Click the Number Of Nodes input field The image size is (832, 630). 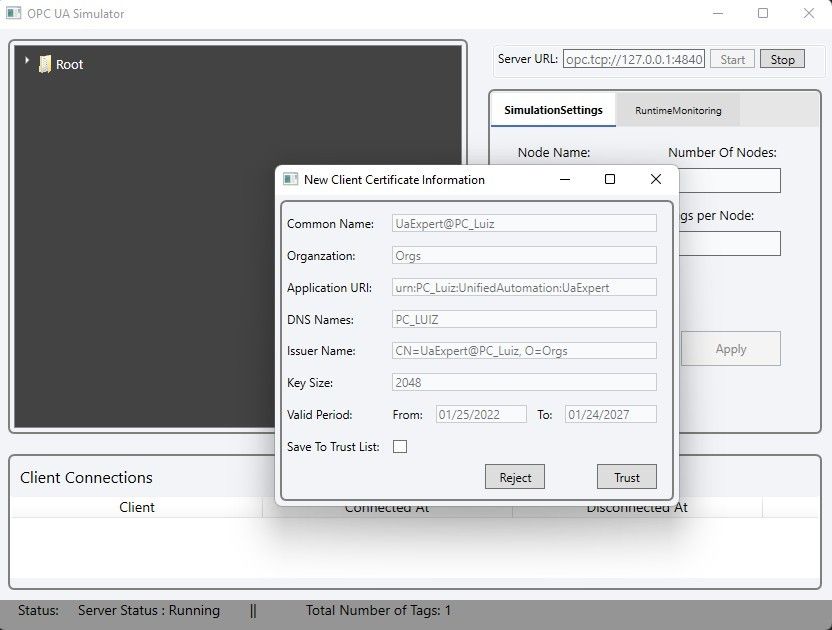click(x=730, y=181)
